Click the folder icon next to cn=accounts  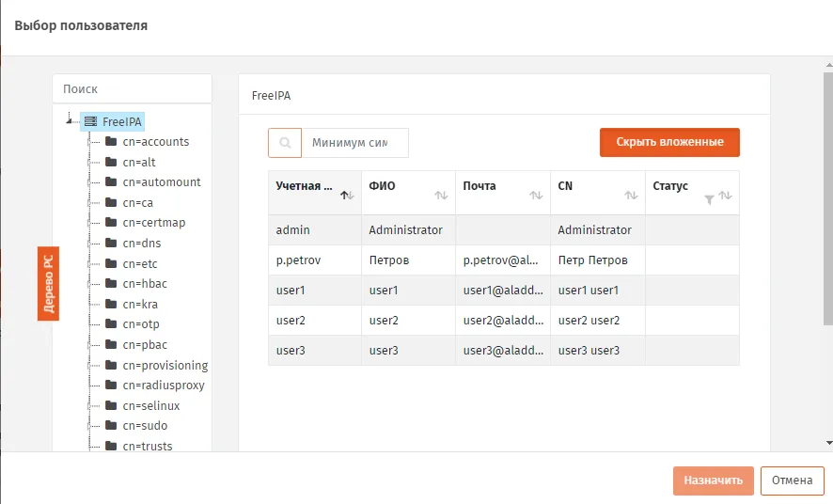coord(111,141)
